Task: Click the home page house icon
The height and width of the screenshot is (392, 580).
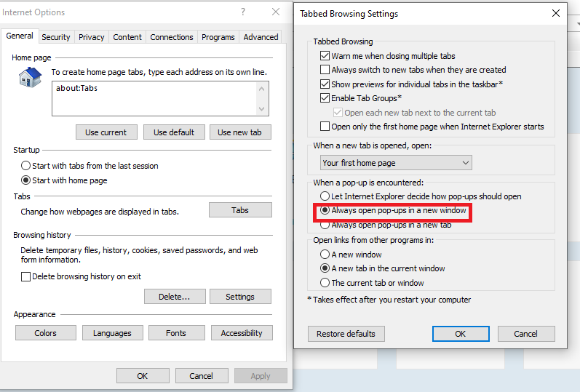Action: (x=31, y=77)
